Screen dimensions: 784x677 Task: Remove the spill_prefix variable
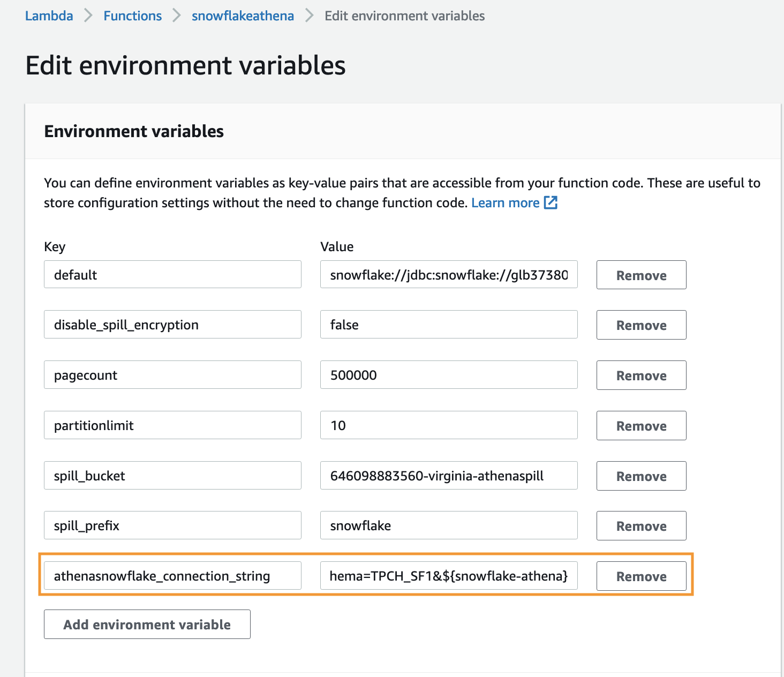(x=641, y=526)
